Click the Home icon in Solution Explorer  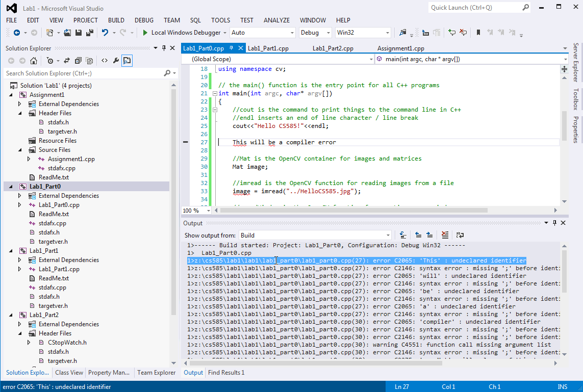(34, 60)
